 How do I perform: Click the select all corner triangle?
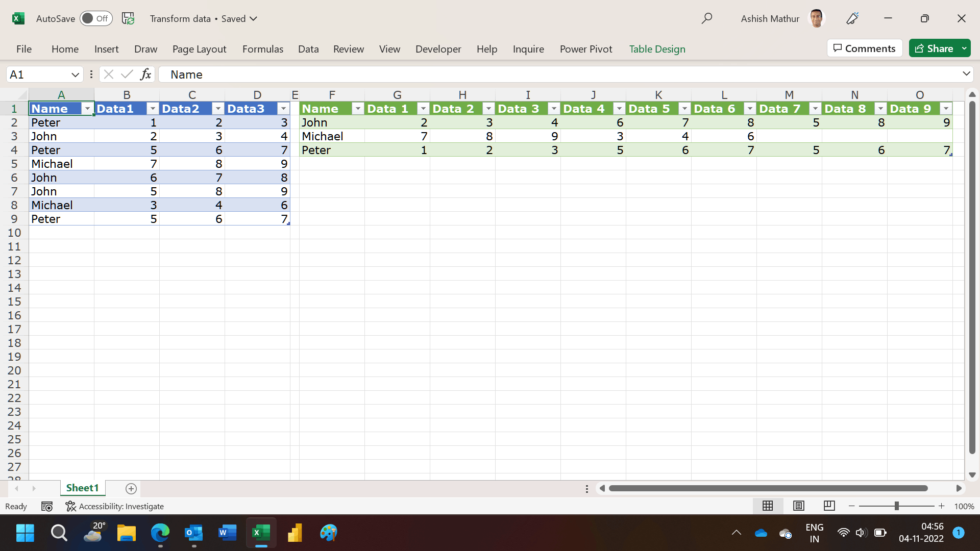pos(22,95)
